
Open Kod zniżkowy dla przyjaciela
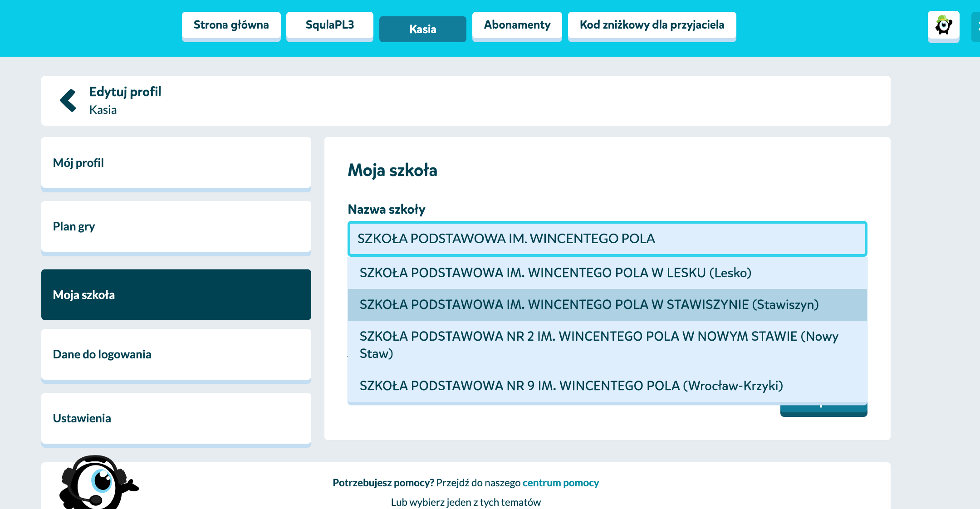point(652,25)
